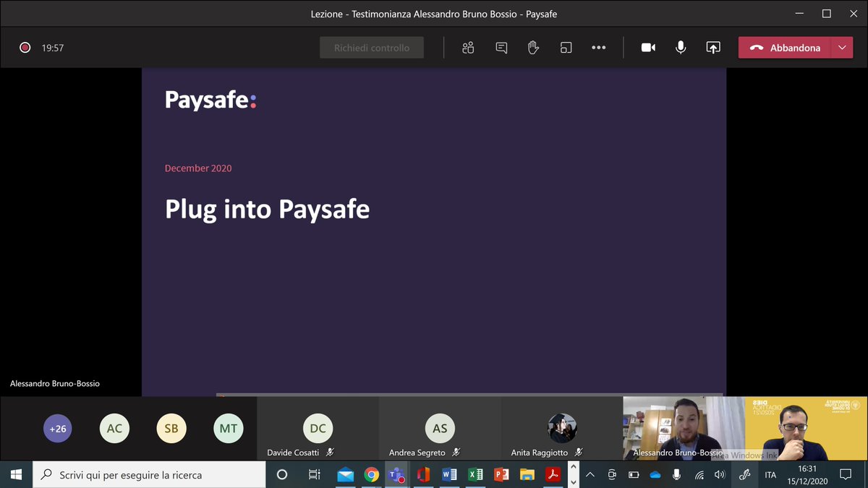Open Google Chrome from taskbar

pos(371,475)
